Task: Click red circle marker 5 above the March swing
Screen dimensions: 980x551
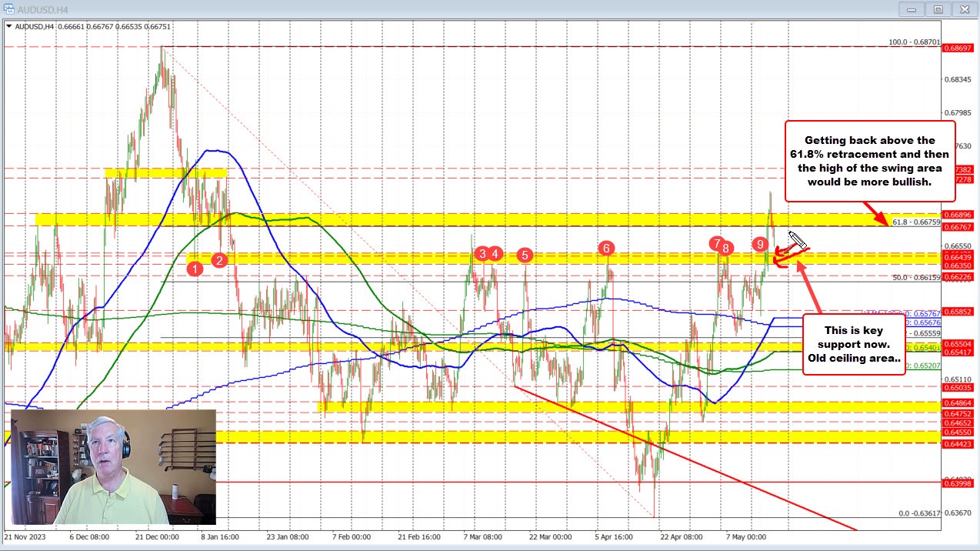Action: (x=524, y=255)
